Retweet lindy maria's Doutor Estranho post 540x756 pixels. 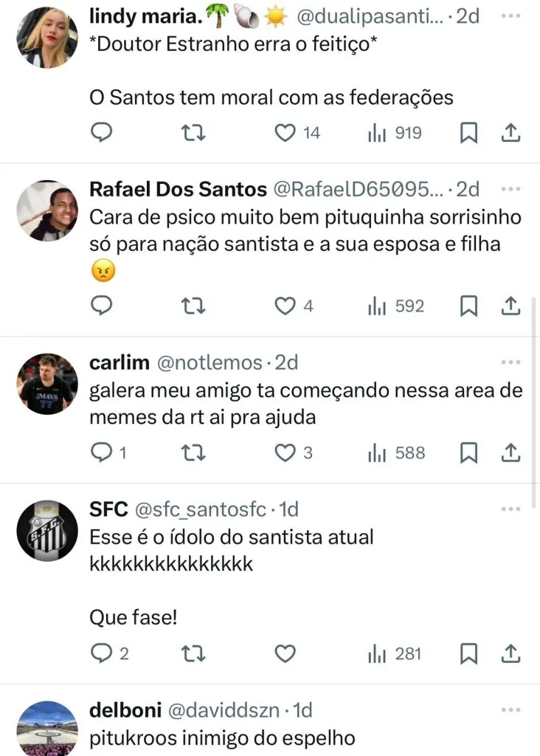[x=193, y=133]
